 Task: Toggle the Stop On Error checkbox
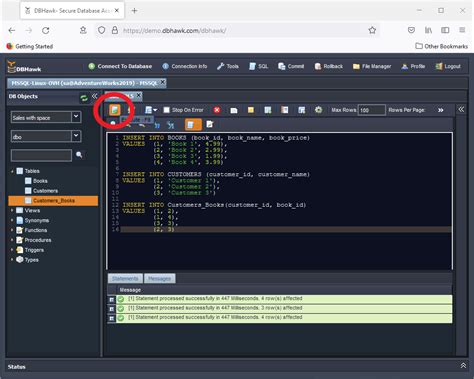coord(166,110)
